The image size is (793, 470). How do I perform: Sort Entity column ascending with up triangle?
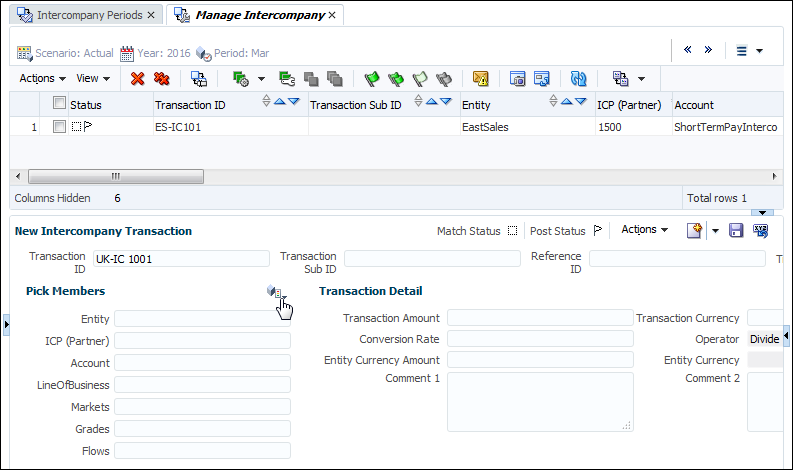pyautogui.click(x=567, y=101)
